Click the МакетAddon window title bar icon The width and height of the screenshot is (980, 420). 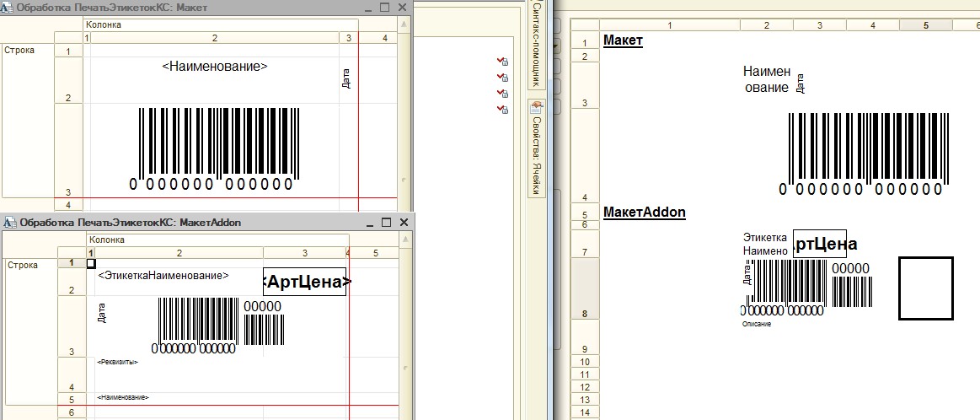tap(8, 223)
